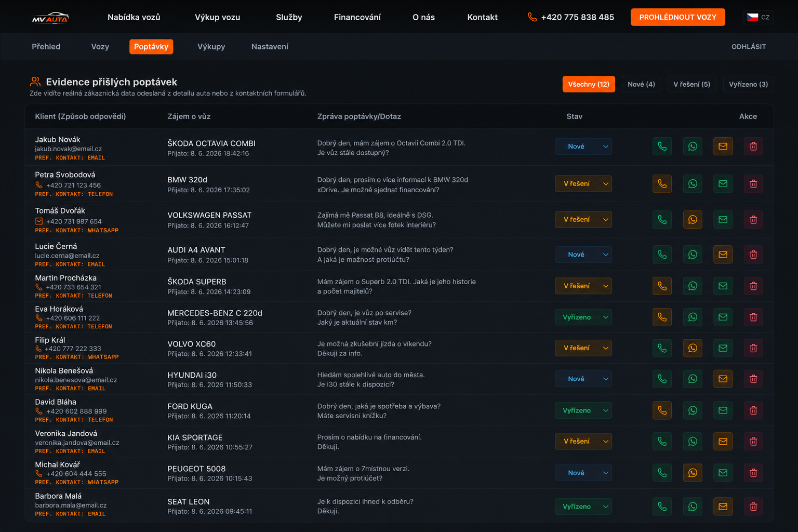Open the Nastavení tab
798x532 pixels.
[x=270, y=47]
